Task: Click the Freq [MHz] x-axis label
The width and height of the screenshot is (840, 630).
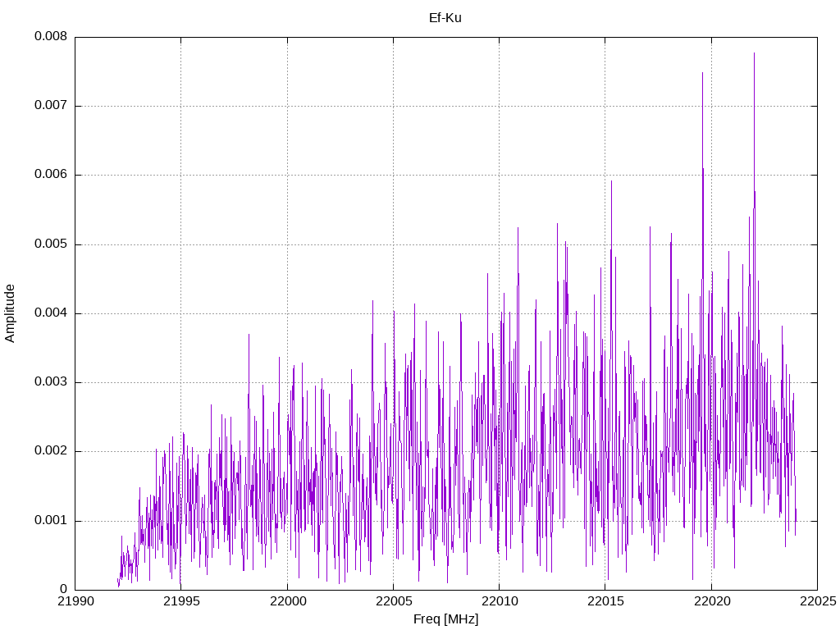Action: [x=445, y=619]
